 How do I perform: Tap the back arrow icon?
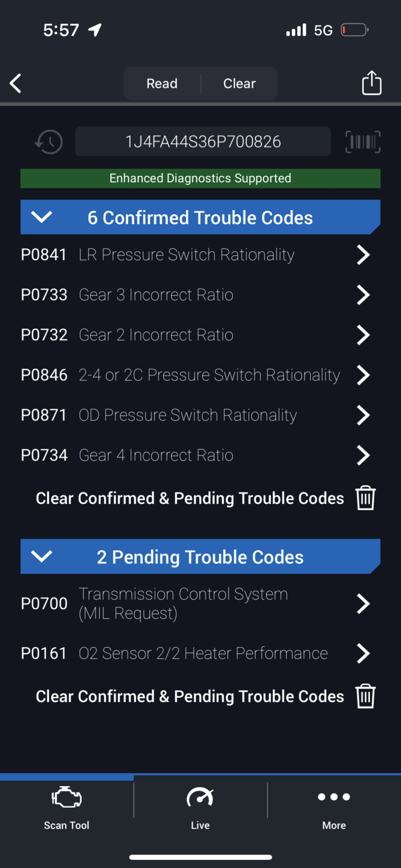pos(16,84)
